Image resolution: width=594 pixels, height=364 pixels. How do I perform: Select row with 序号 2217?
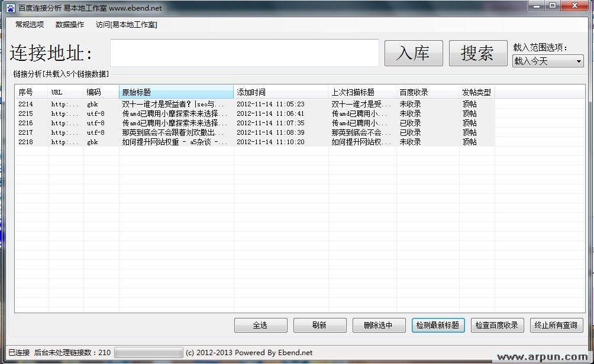click(x=255, y=132)
